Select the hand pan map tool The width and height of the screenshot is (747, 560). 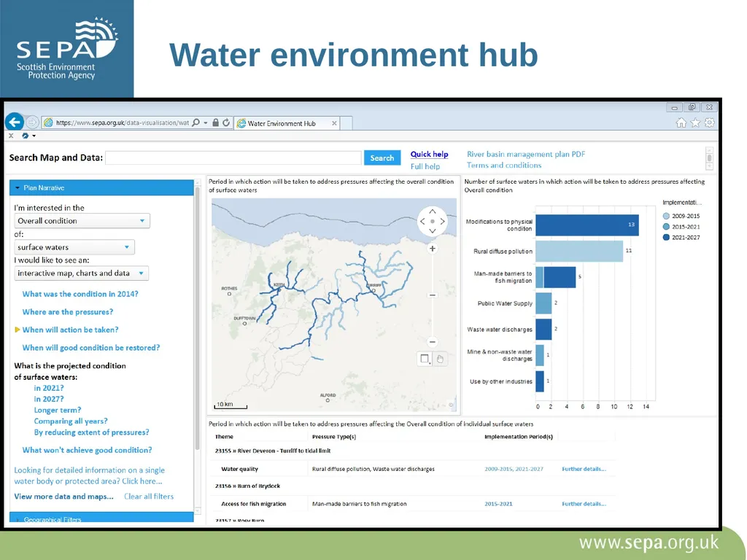pos(440,359)
